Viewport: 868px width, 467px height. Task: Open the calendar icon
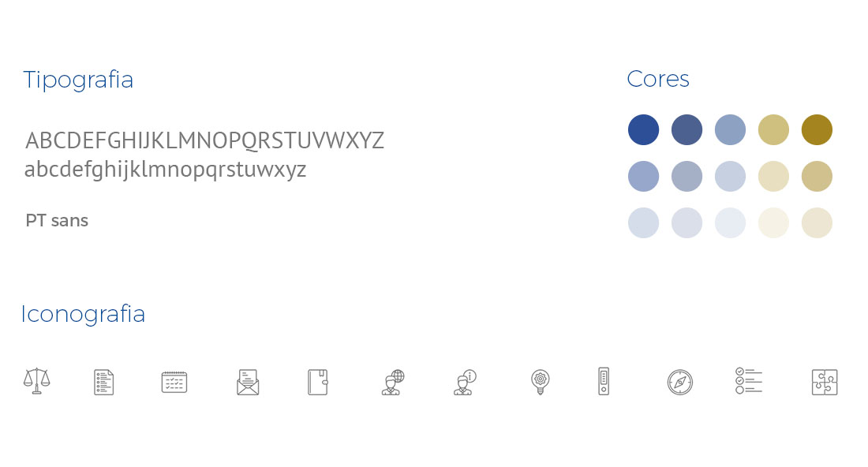tap(174, 382)
